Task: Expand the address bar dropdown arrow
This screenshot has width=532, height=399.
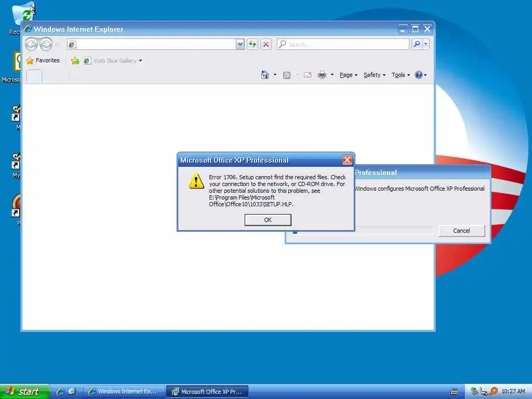Action: point(240,44)
